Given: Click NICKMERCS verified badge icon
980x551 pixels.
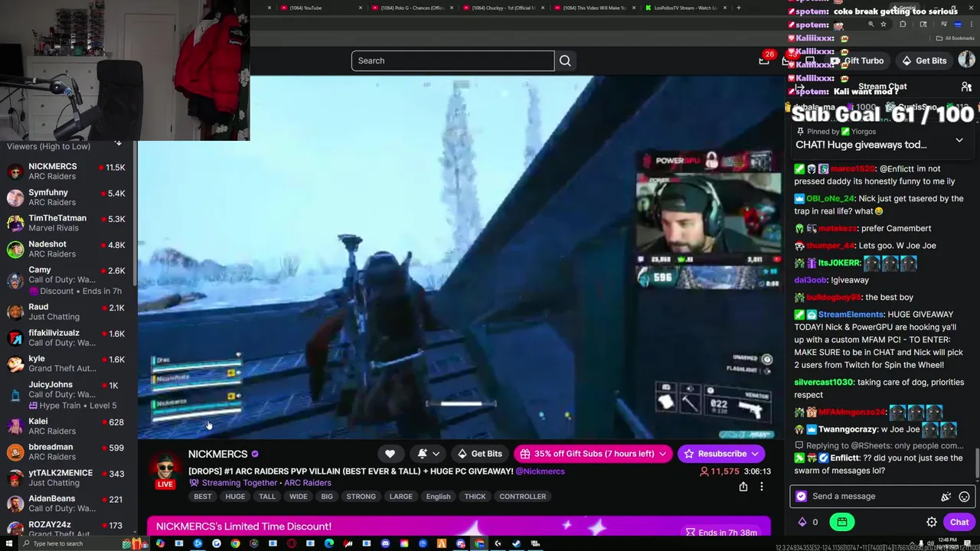Looking at the screenshot, I should pos(255,454).
